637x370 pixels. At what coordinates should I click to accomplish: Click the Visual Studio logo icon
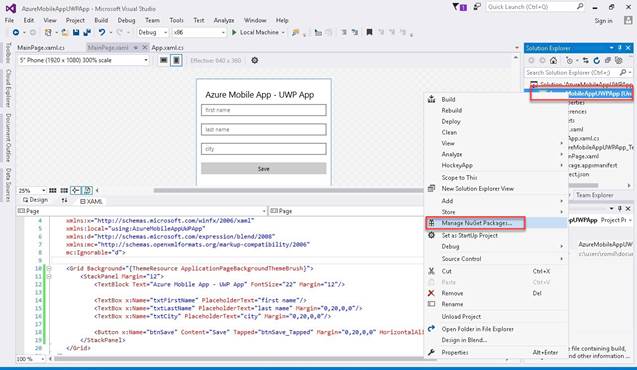(x=11, y=8)
